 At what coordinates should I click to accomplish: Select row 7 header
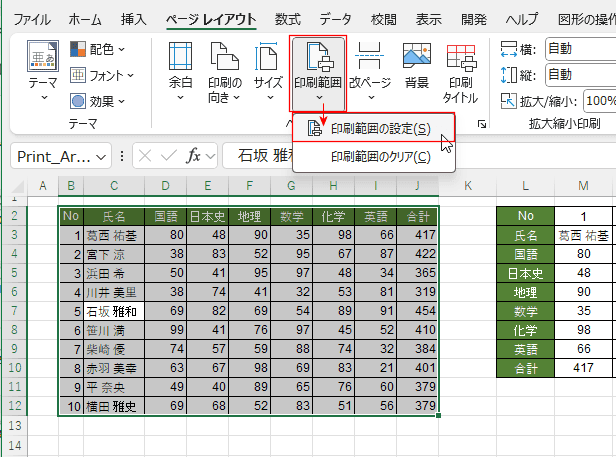click(x=15, y=310)
